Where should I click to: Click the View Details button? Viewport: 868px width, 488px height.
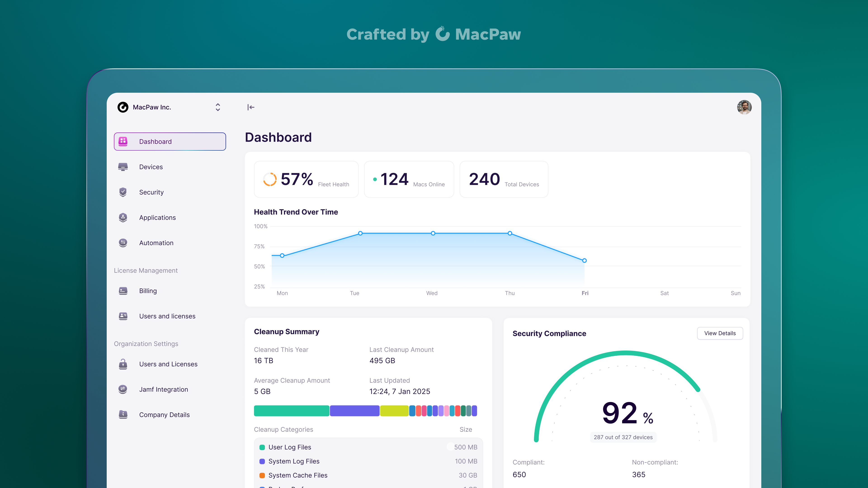point(720,333)
